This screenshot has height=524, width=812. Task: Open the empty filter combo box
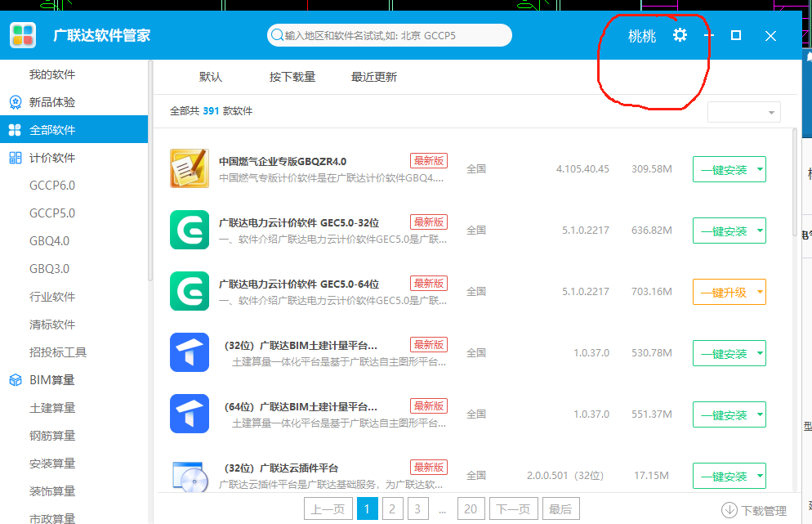[x=743, y=112]
